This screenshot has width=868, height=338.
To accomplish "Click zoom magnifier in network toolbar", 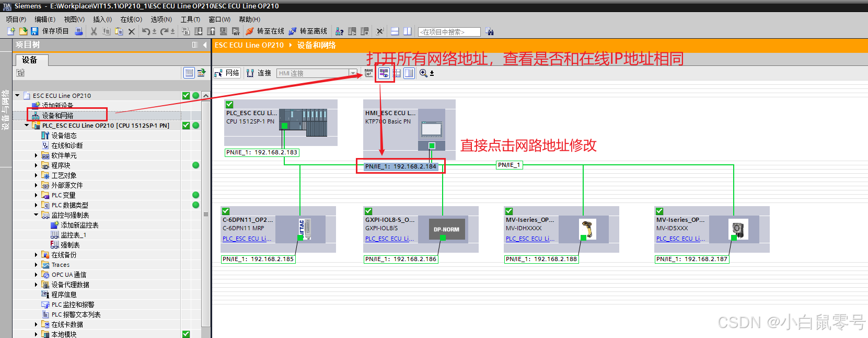I will click(x=423, y=73).
